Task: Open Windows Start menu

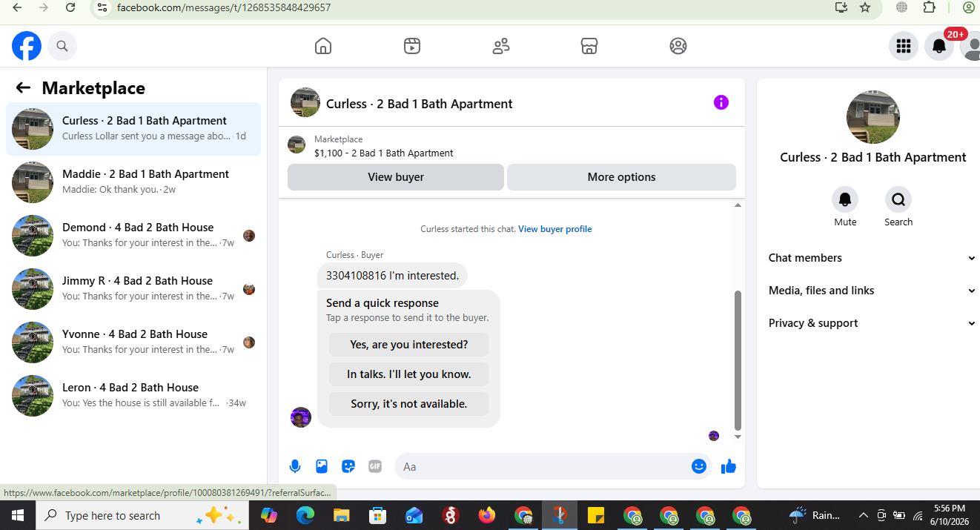Action: [18, 515]
